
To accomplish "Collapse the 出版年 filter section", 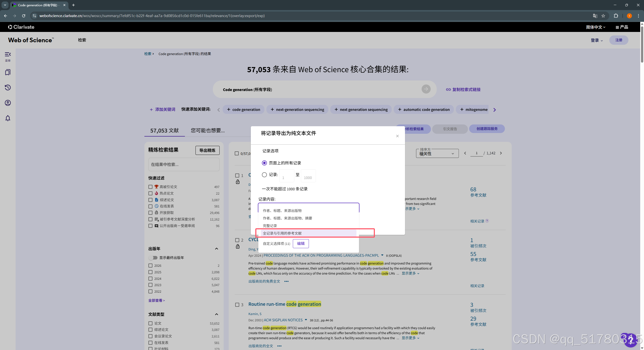I will [216, 249].
